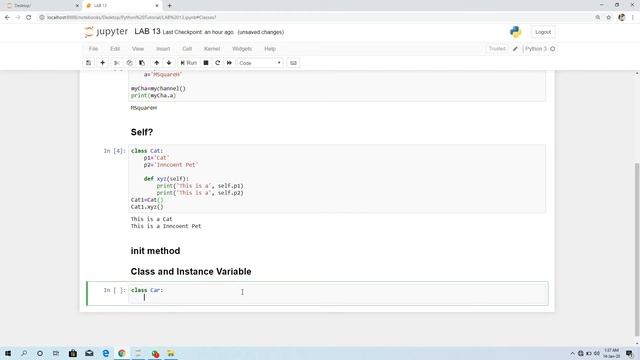This screenshot has height=360, width=640.
Task: Select the Self? heading cell
Action: tap(142, 132)
